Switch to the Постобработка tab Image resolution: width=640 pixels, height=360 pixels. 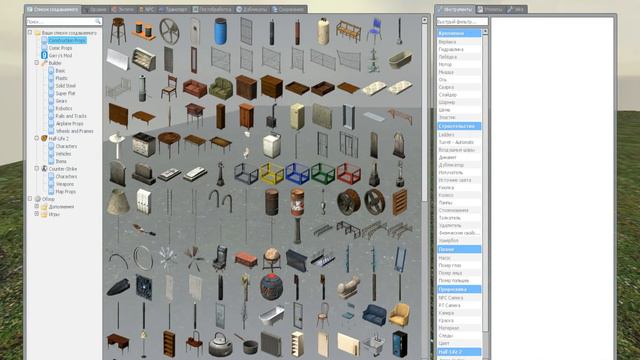click(x=212, y=9)
